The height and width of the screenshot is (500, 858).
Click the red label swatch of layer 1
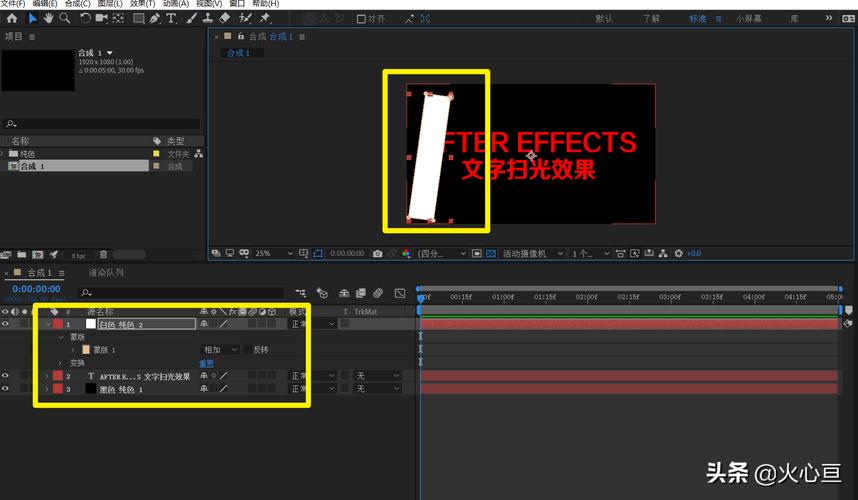point(57,324)
